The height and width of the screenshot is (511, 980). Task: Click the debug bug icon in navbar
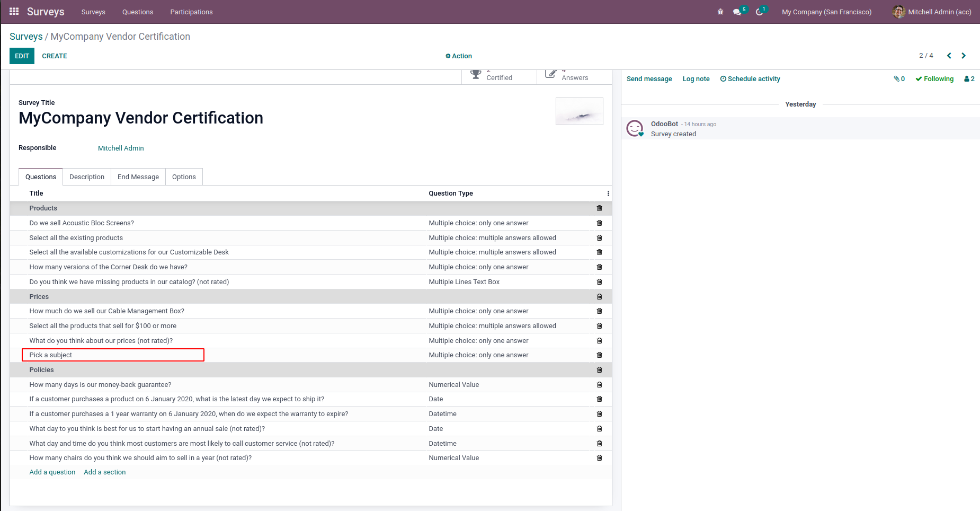coord(720,12)
